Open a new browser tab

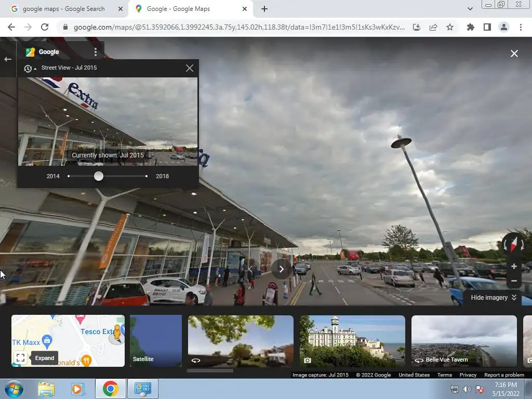(264, 9)
